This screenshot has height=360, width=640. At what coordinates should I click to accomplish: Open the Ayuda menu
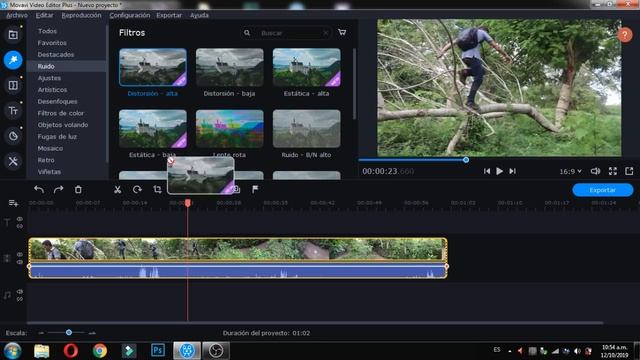click(x=199, y=16)
